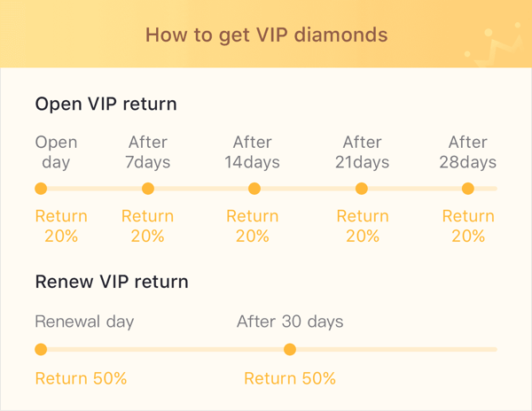This screenshot has height=411, width=532.
Task: Select the After 21days timeline marker
Action: pyautogui.click(x=362, y=189)
